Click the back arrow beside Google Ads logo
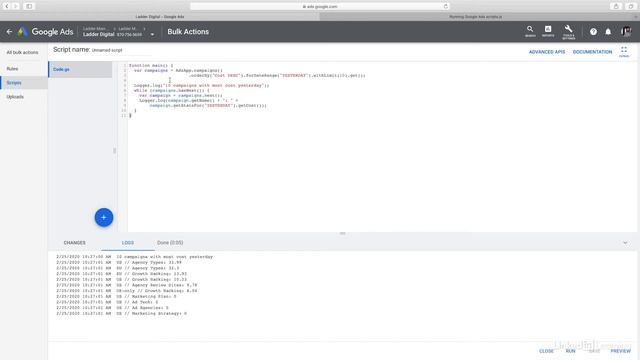Screen dimensions: 640x360 pos(9,31)
